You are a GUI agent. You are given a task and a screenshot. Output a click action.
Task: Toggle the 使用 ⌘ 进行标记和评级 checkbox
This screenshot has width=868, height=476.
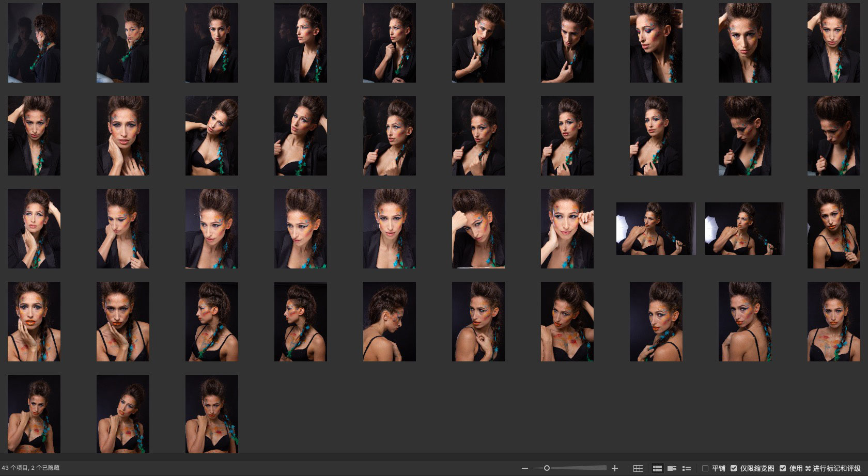pyautogui.click(x=783, y=468)
